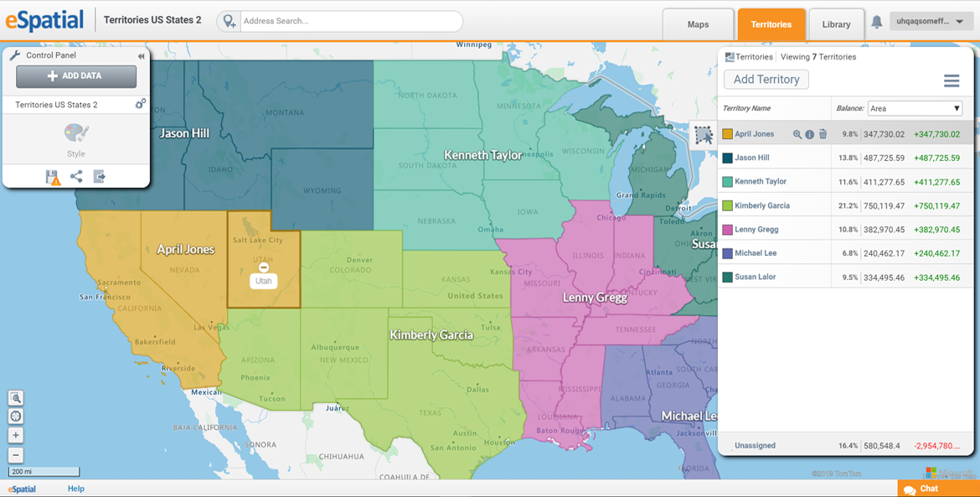Click into the Address Search field
980x497 pixels.
coord(350,21)
